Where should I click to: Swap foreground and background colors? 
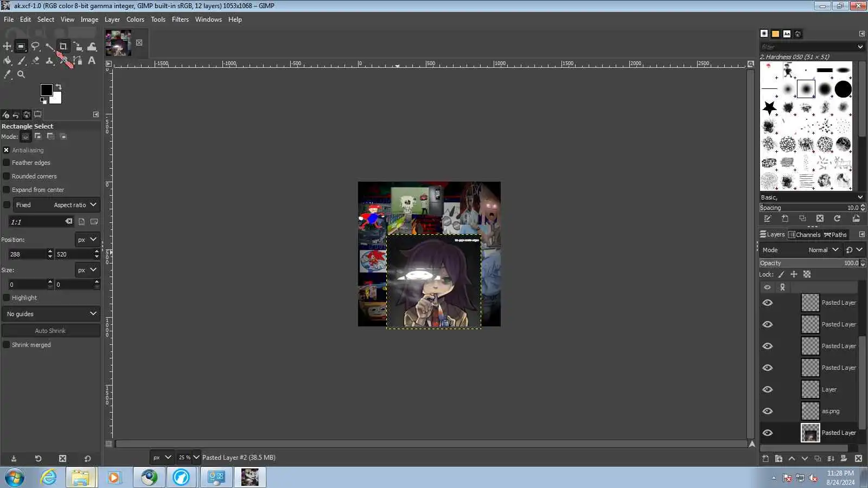[59, 87]
